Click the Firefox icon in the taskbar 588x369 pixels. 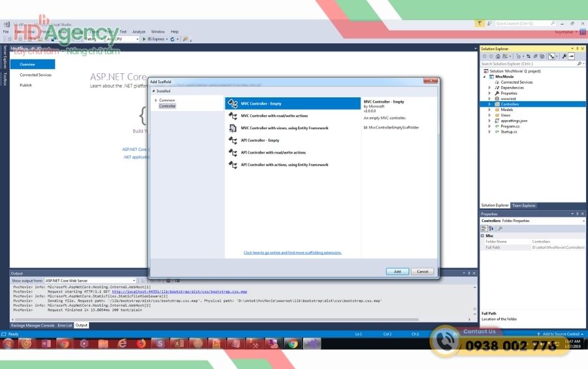pyautogui.click(x=140, y=344)
